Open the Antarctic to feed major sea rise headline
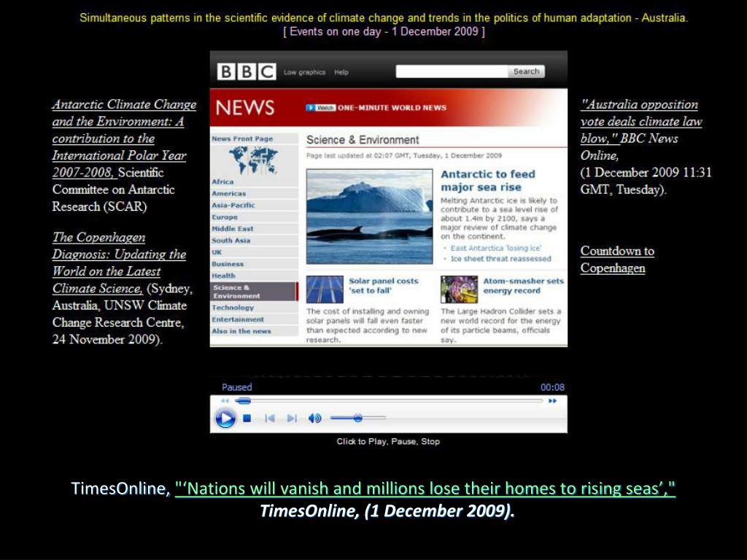The width and height of the screenshot is (747, 560). pyautogui.click(x=488, y=181)
